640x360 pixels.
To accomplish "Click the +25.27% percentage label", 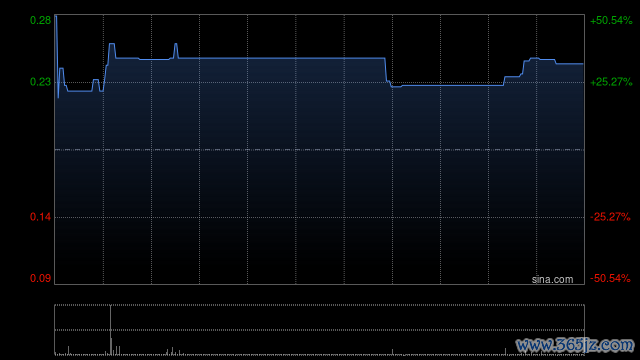I will pyautogui.click(x=611, y=82).
